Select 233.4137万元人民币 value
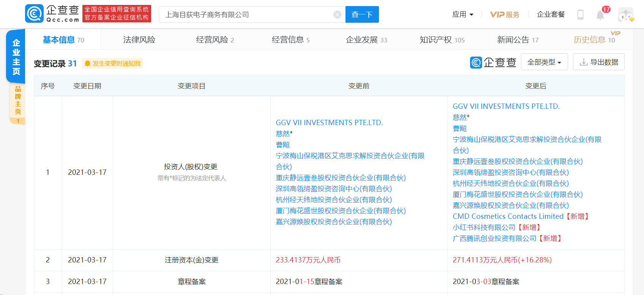 pyautogui.click(x=308, y=260)
